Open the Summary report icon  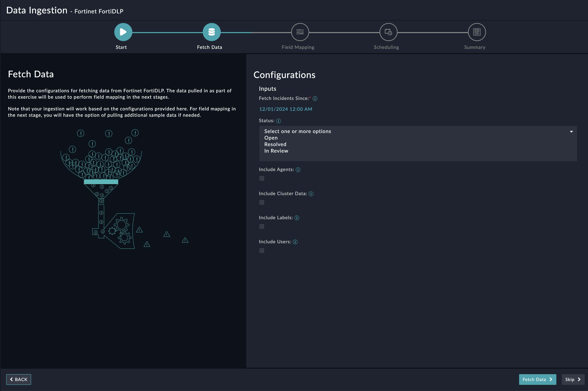click(x=476, y=32)
